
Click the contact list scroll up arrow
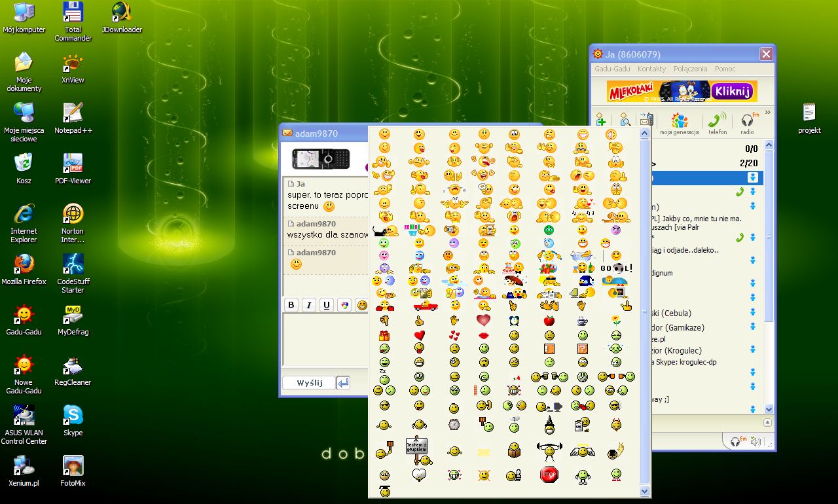[x=769, y=145]
